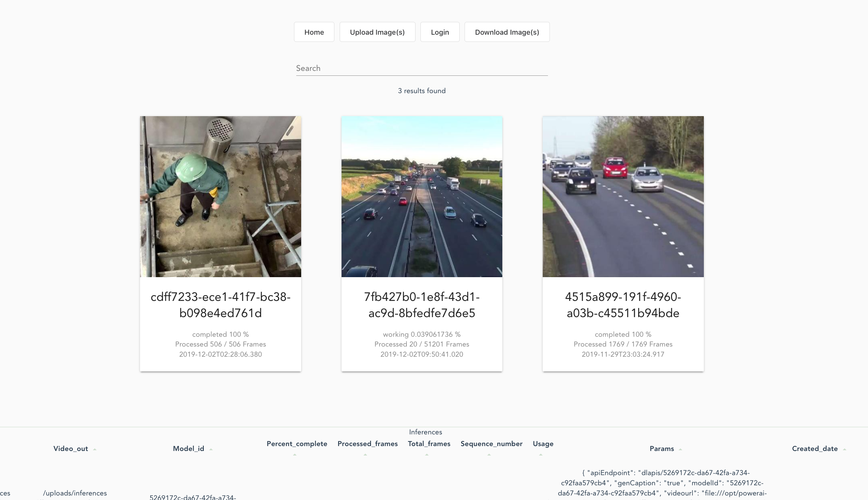Click the Download Image(s) button
The width and height of the screenshot is (868, 500).
click(x=507, y=32)
